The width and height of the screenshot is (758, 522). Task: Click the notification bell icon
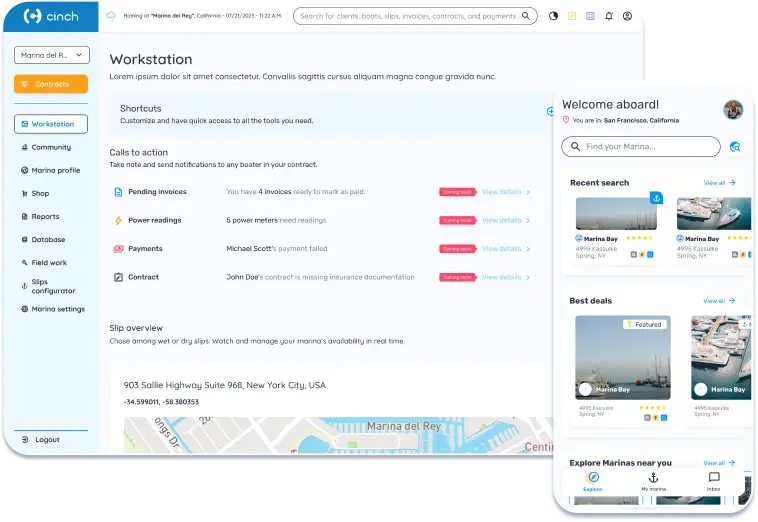[x=609, y=16]
